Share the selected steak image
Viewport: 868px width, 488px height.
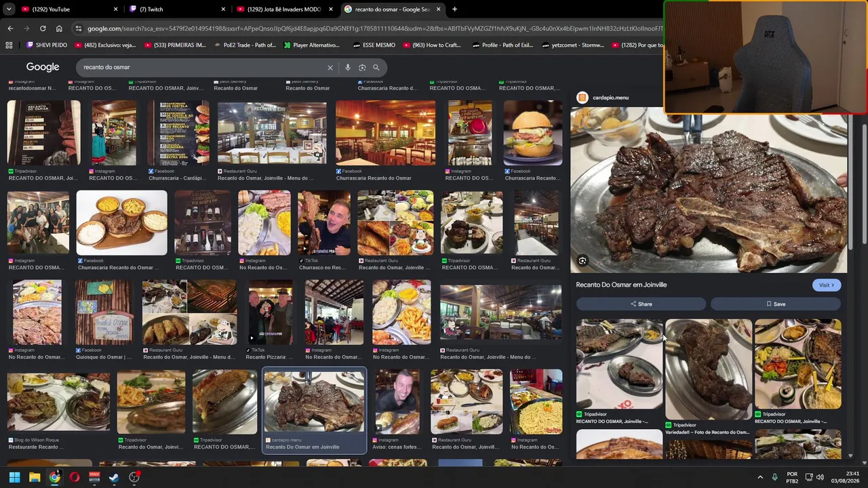click(641, 304)
